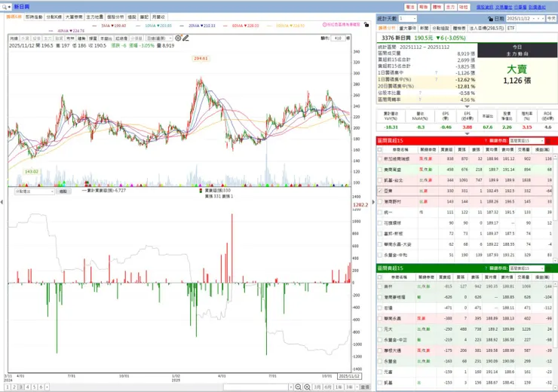Toggle the select-all checkbox in 買超15 header
Viewport: 558px width, 392px height.
pos(380,150)
